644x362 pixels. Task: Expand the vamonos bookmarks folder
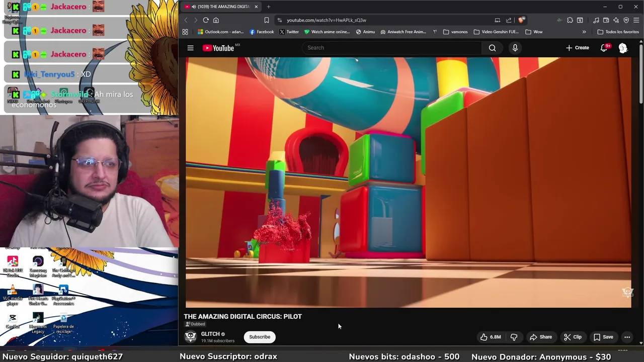[455, 32]
